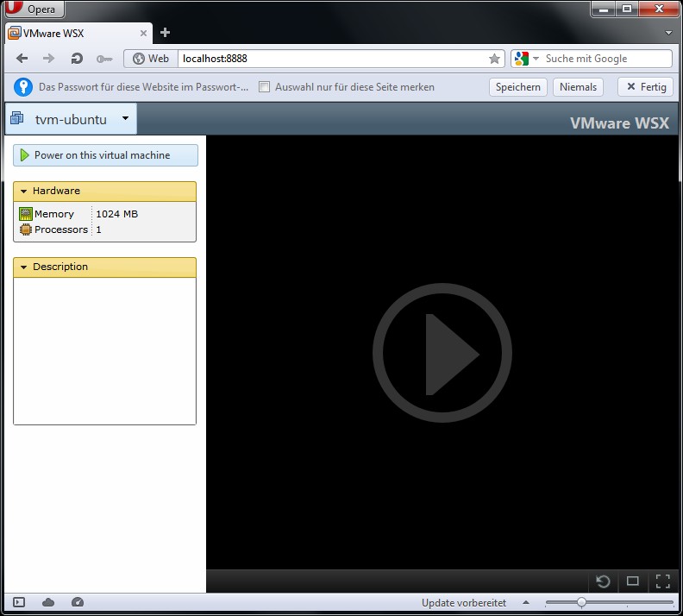Click the Description text area
683x616 pixels.
104,350
